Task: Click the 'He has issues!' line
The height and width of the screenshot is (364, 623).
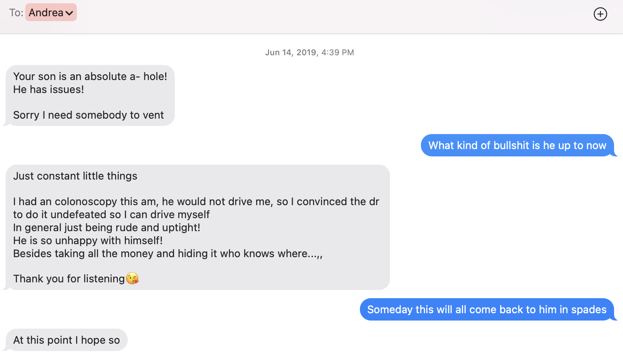Action: click(48, 89)
